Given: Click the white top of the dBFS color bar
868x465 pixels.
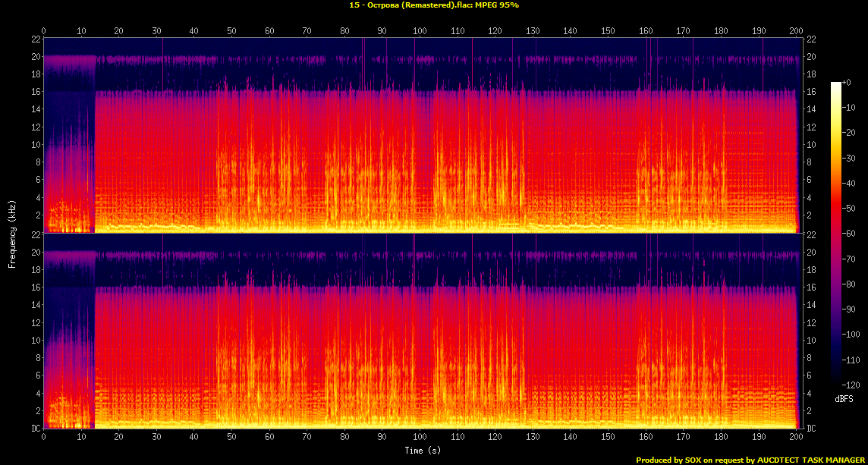Looking at the screenshot, I should pos(835,84).
